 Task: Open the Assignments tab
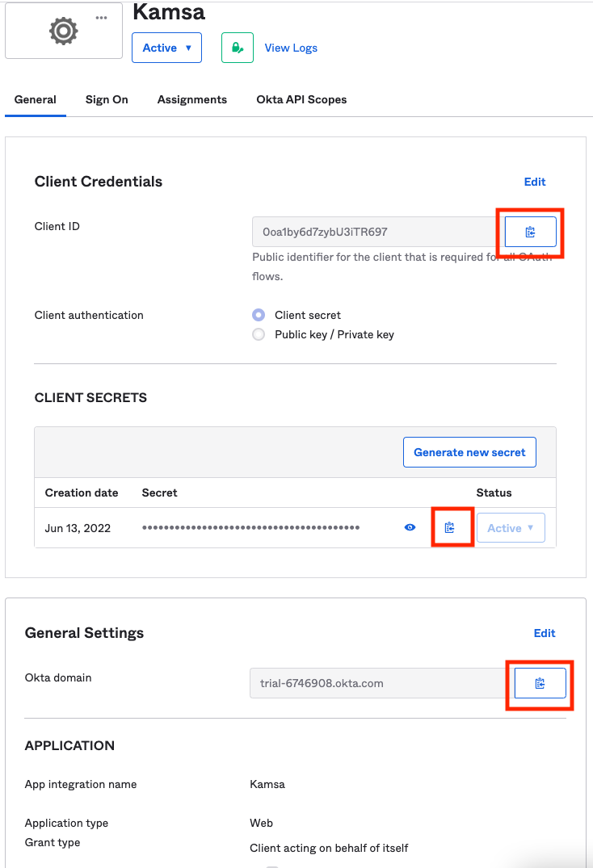(x=192, y=99)
